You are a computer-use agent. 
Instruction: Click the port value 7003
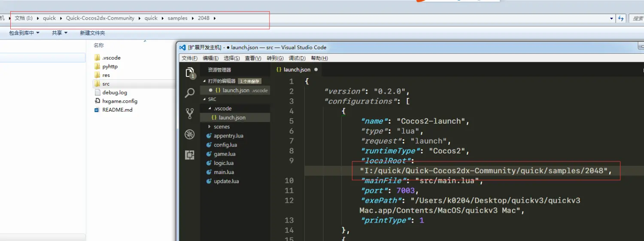(405, 191)
